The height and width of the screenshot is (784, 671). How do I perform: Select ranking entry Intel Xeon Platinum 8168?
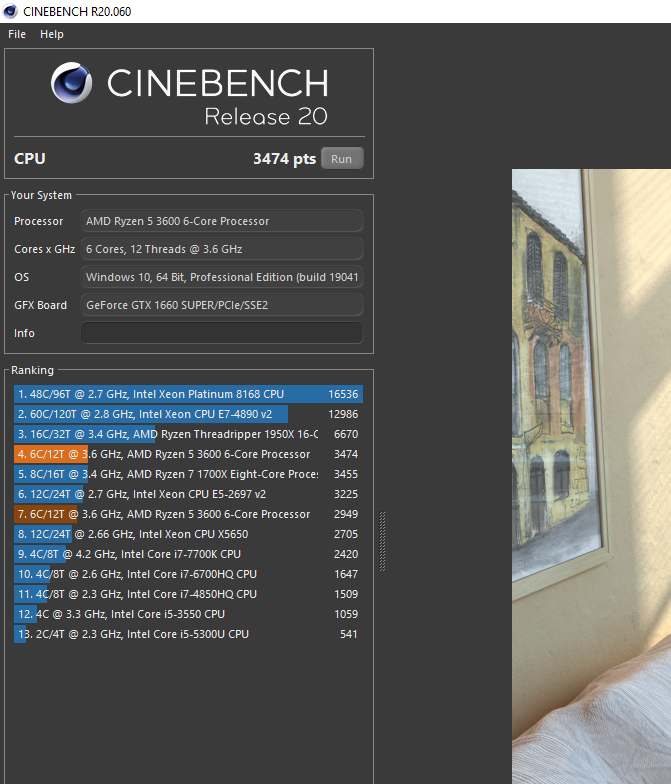click(188, 394)
